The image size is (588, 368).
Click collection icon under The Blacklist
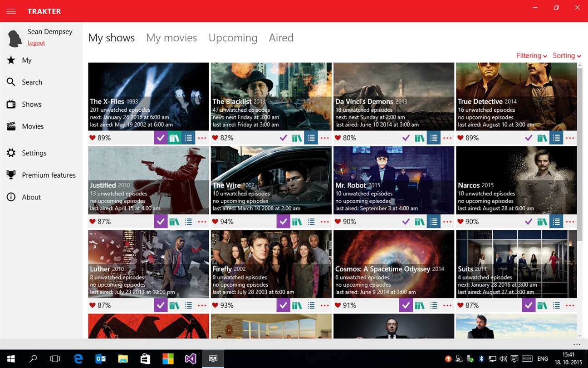tap(297, 138)
